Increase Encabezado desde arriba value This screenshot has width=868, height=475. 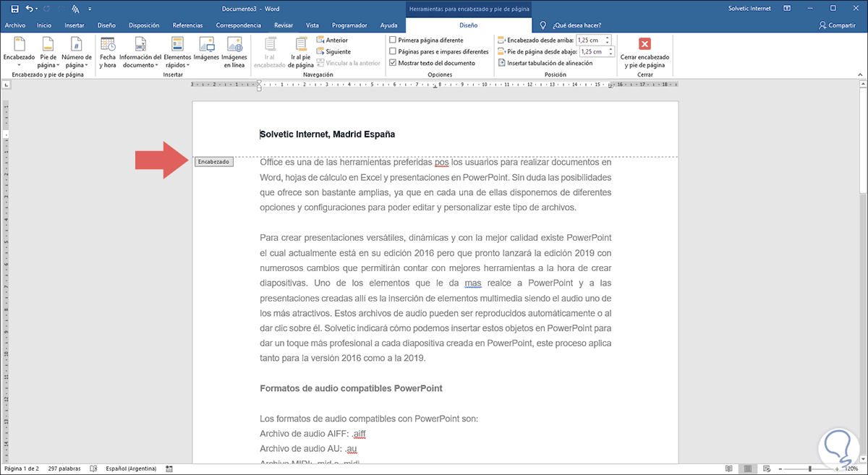click(x=608, y=38)
